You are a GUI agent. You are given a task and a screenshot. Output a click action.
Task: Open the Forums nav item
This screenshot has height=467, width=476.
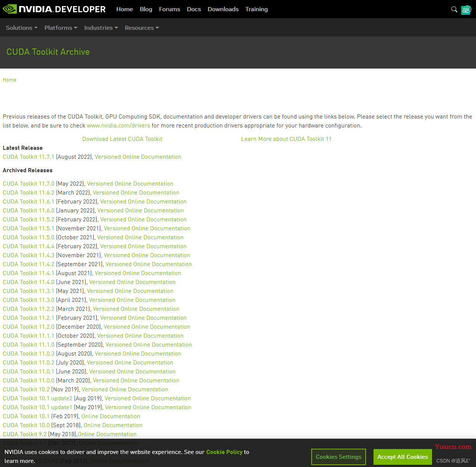coord(169,9)
